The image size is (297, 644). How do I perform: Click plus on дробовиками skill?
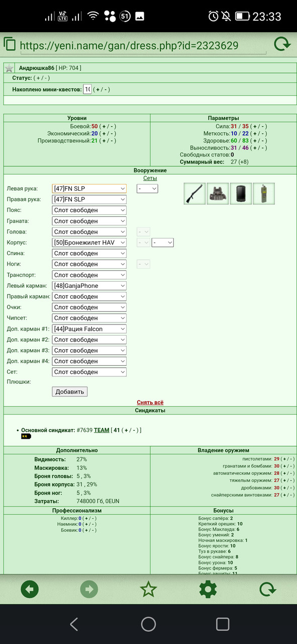pyautogui.click(x=284, y=488)
